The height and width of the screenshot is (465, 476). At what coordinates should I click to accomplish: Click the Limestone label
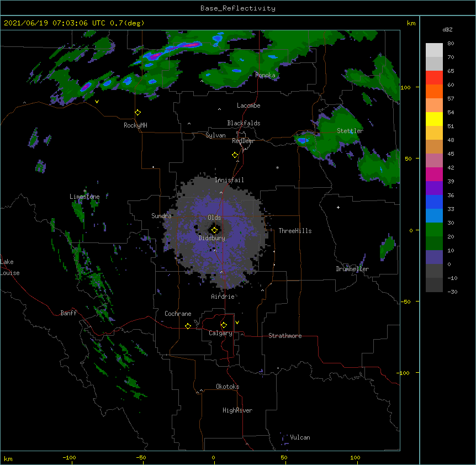[84, 197]
